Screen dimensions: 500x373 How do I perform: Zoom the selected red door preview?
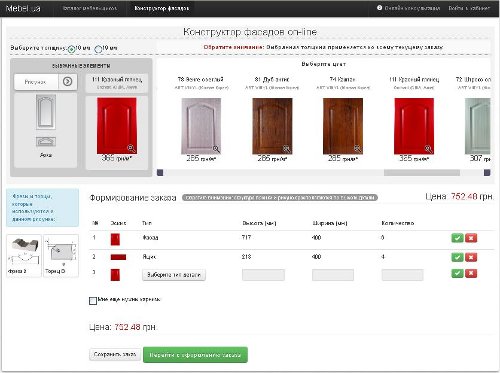[x=131, y=148]
